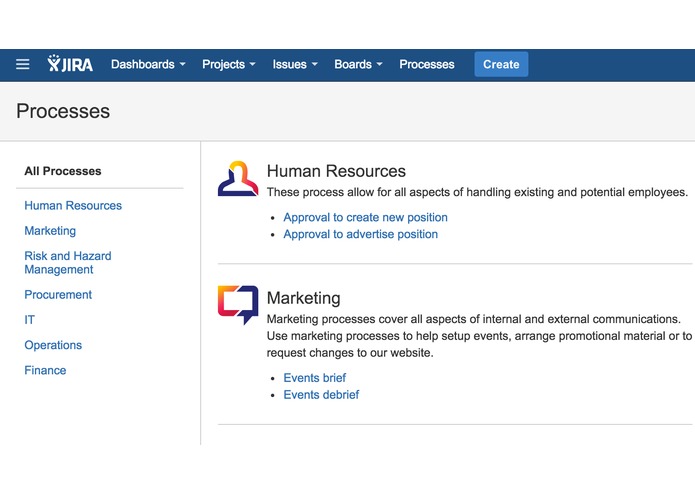Click the Marketing section heading
695x494 pixels.
[x=304, y=298]
